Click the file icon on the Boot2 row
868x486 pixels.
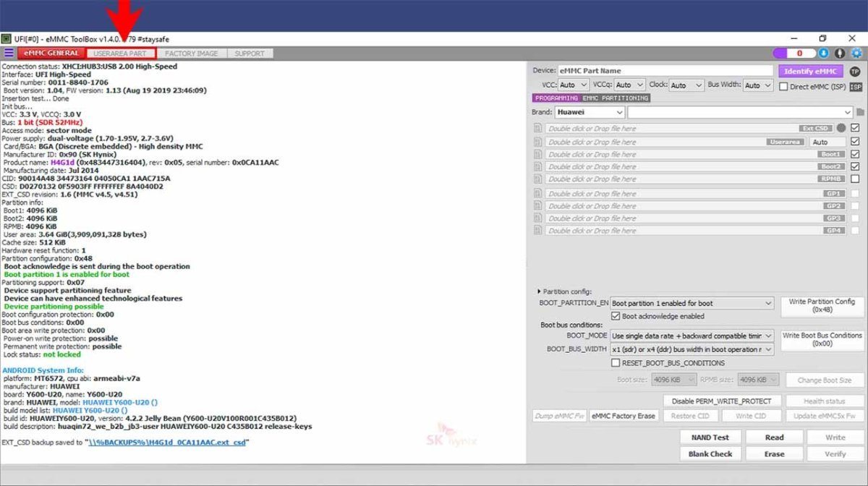pyautogui.click(x=537, y=166)
